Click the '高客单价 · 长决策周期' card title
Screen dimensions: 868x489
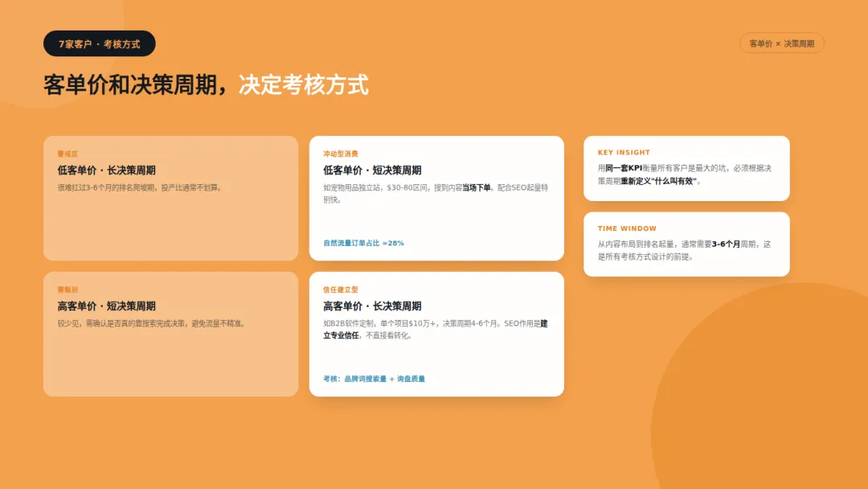(372, 306)
